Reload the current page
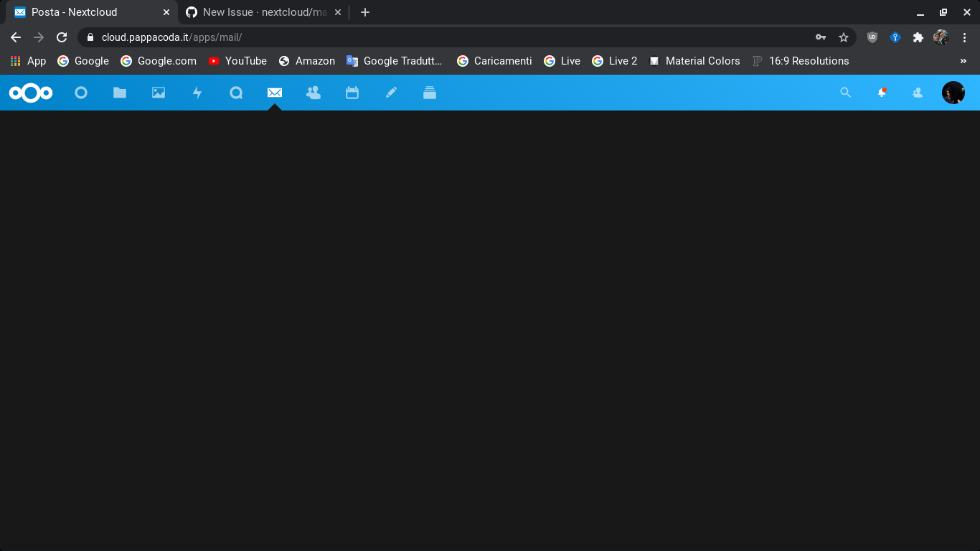This screenshot has width=980, height=551. coord(62,37)
